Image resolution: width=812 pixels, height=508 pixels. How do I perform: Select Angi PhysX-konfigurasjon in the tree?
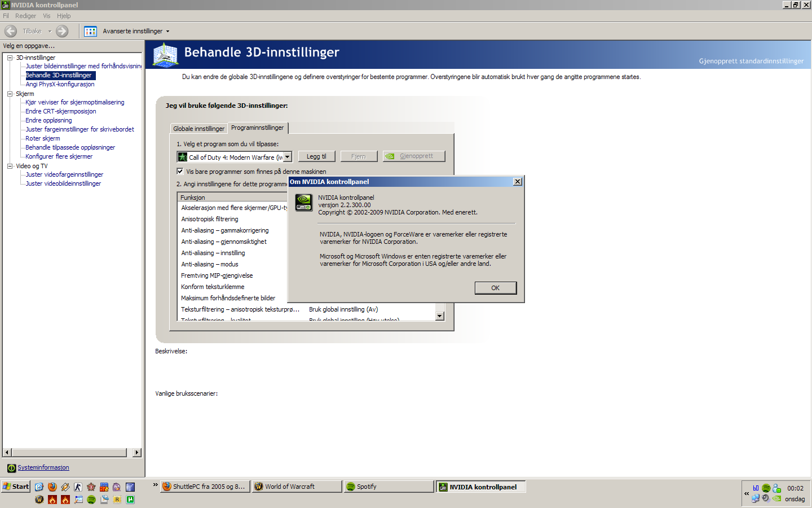click(60, 84)
